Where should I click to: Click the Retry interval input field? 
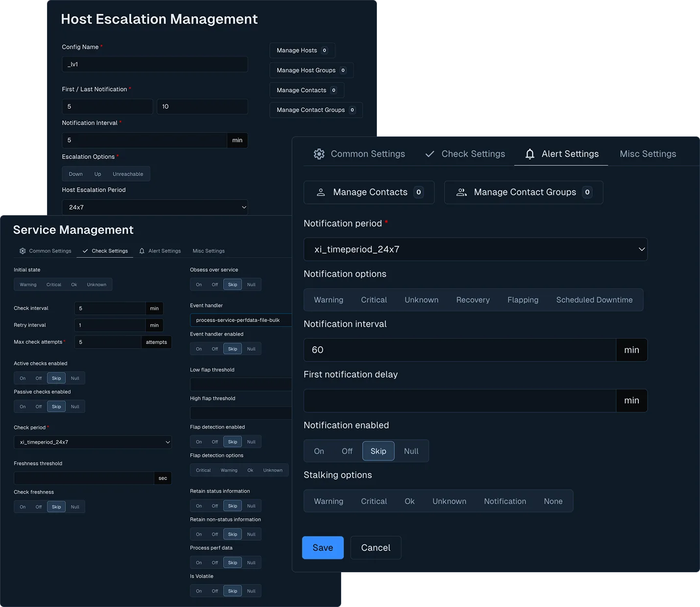[110, 325]
